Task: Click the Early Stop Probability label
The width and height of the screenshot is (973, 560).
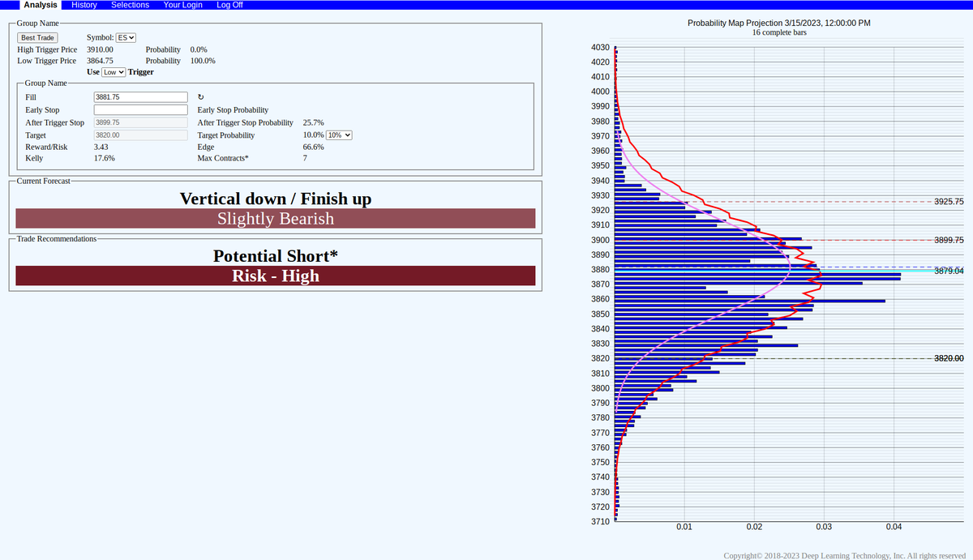Action: 233,110
